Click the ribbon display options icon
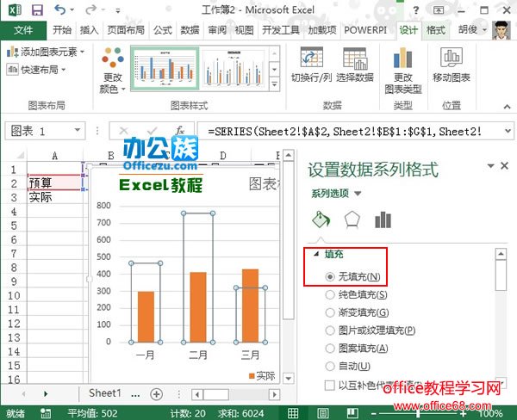517x420 pixels. tap(439, 10)
